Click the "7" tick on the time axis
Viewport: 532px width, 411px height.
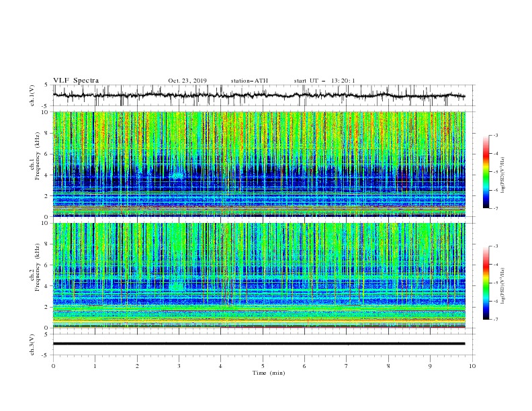click(x=347, y=366)
